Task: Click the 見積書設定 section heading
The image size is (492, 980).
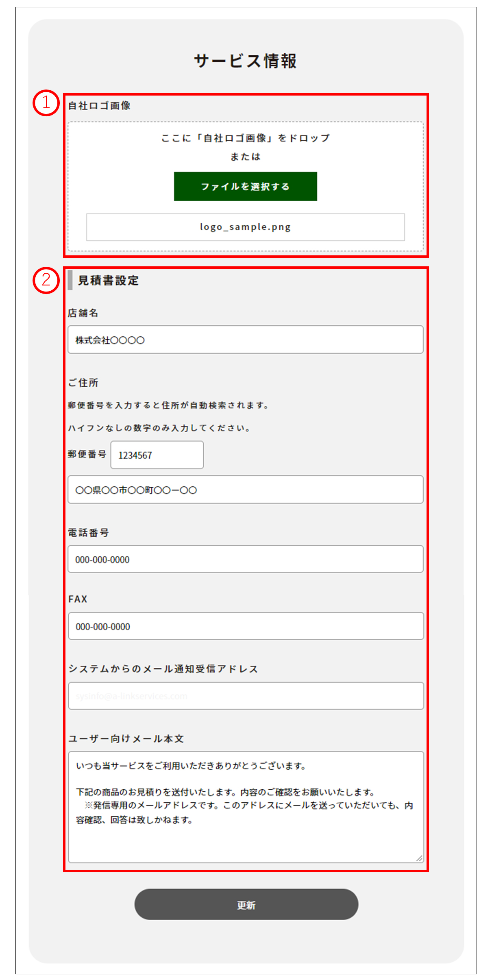Action: pyautogui.click(x=108, y=281)
